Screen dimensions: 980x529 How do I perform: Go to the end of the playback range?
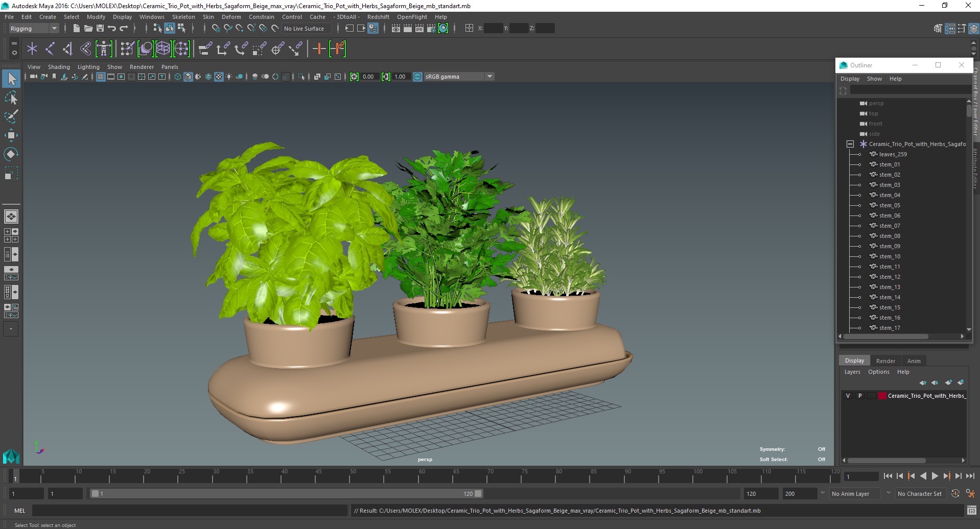click(970, 476)
